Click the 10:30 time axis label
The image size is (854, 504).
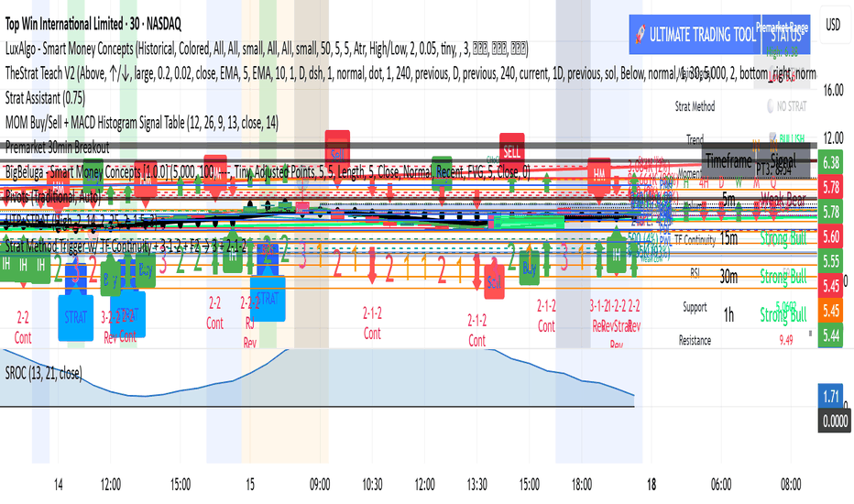point(372,485)
